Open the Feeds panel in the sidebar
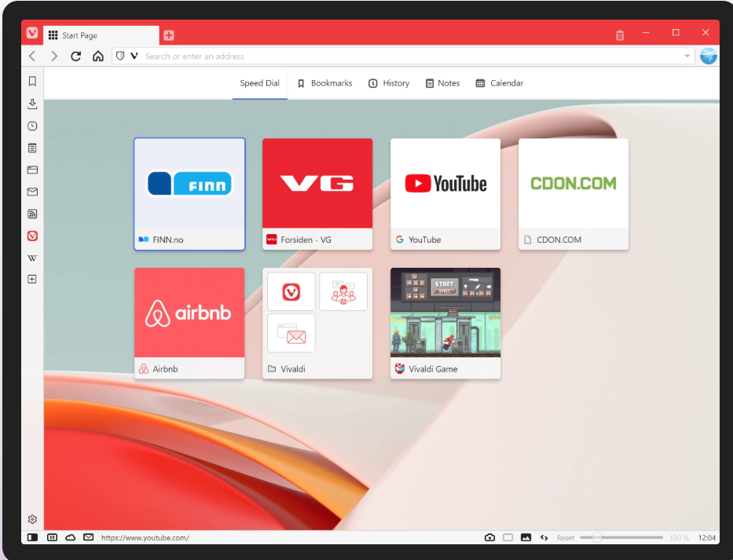Screen dimensions: 733x560 [x=32, y=214]
